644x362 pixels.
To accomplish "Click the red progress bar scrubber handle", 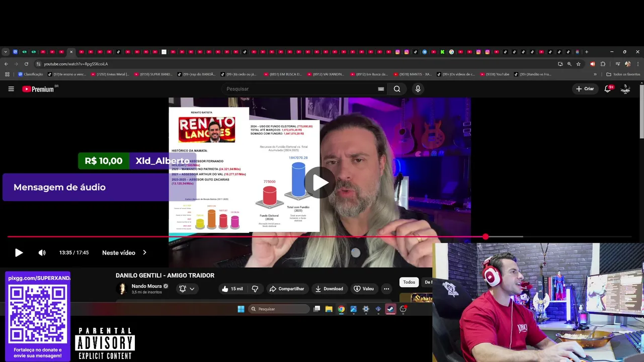I will pos(486,236).
